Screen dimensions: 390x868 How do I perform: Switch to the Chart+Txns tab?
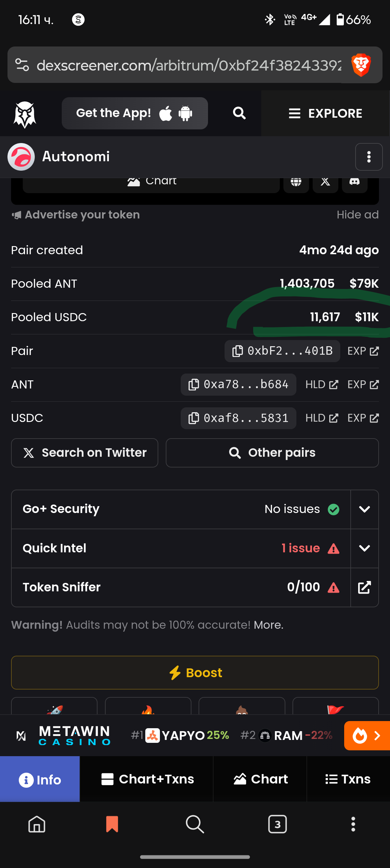[x=147, y=779]
